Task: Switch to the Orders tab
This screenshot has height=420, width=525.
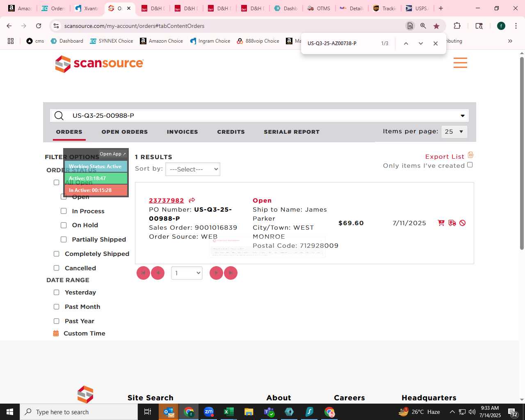Action: pos(69,132)
